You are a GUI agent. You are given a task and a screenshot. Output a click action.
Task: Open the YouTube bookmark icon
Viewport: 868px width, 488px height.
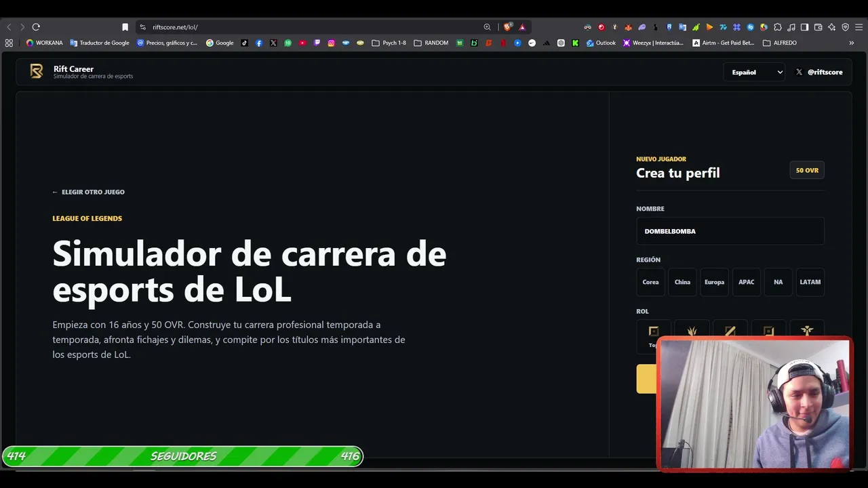pos(302,43)
